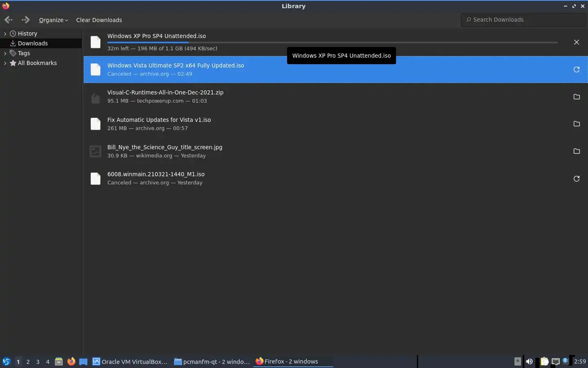This screenshot has height=368, width=588.
Task: Switch to virtual desktop 4
Action: 47,361
